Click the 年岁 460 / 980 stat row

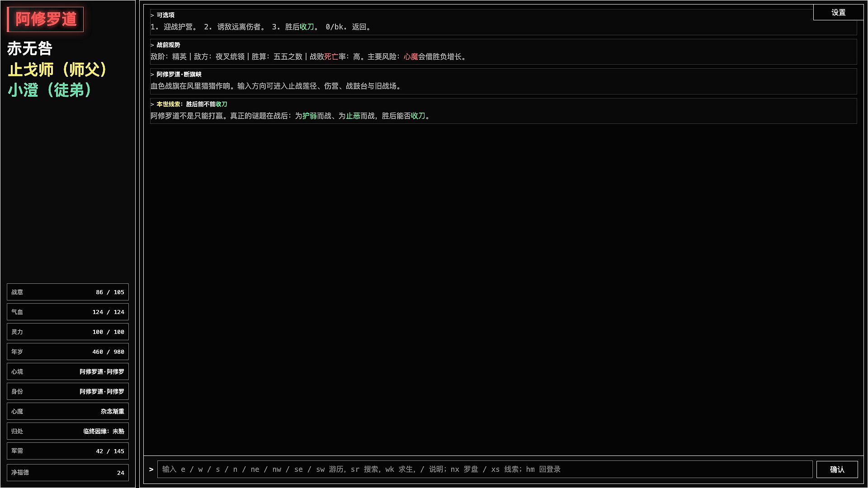click(x=68, y=352)
